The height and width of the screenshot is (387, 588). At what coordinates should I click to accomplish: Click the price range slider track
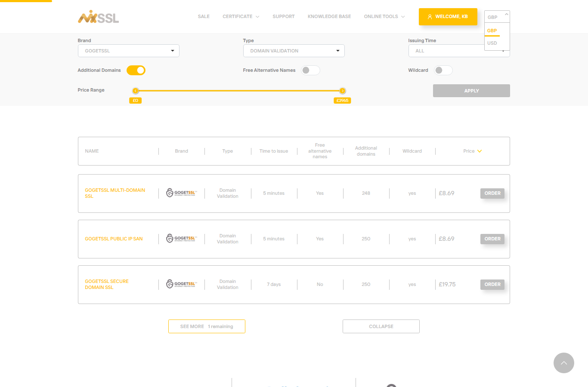point(239,91)
